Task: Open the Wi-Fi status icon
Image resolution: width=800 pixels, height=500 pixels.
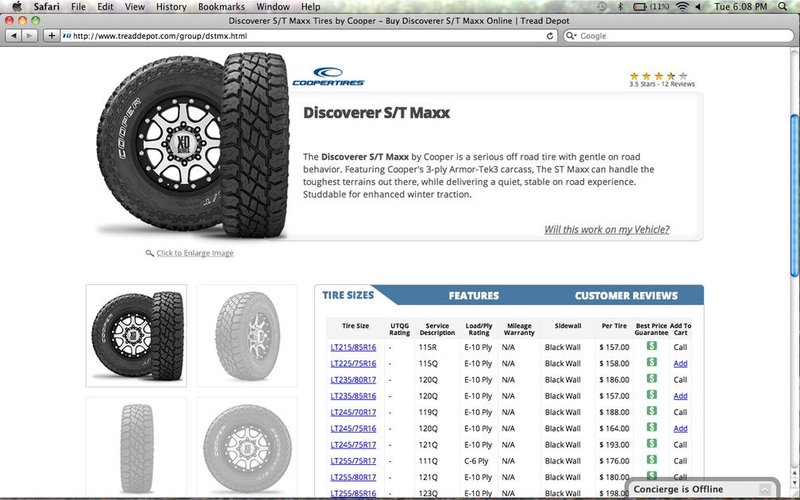Action: click(x=682, y=7)
